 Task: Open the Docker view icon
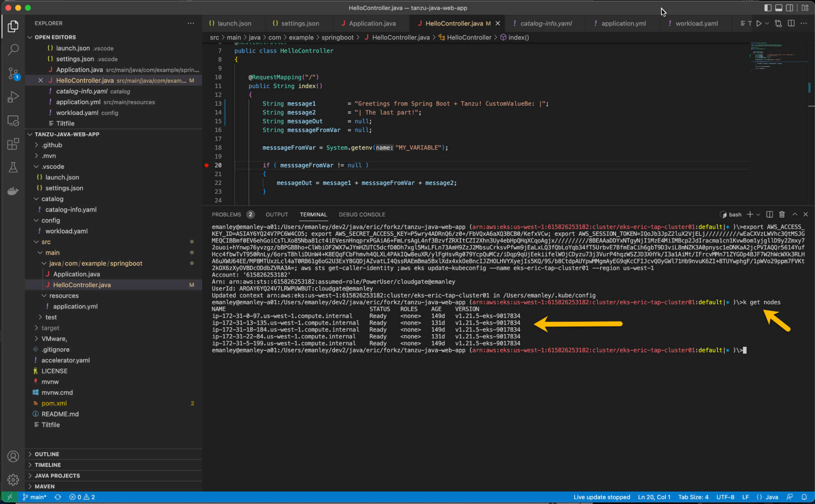pyautogui.click(x=13, y=191)
